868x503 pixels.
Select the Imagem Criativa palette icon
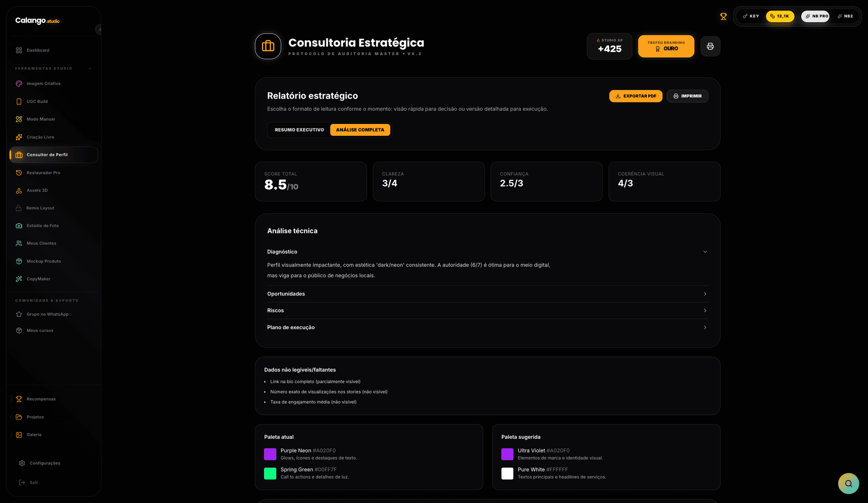[19, 84]
